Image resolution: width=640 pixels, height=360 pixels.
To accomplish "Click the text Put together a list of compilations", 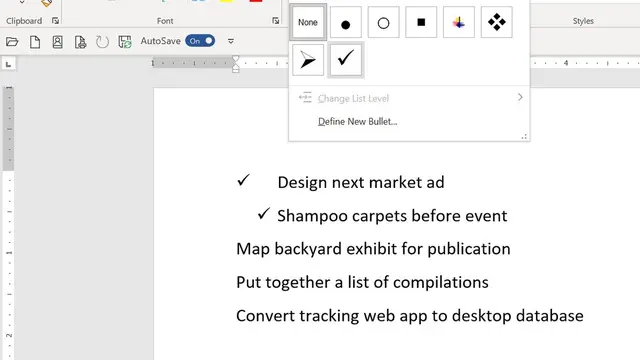I will 362,282.
